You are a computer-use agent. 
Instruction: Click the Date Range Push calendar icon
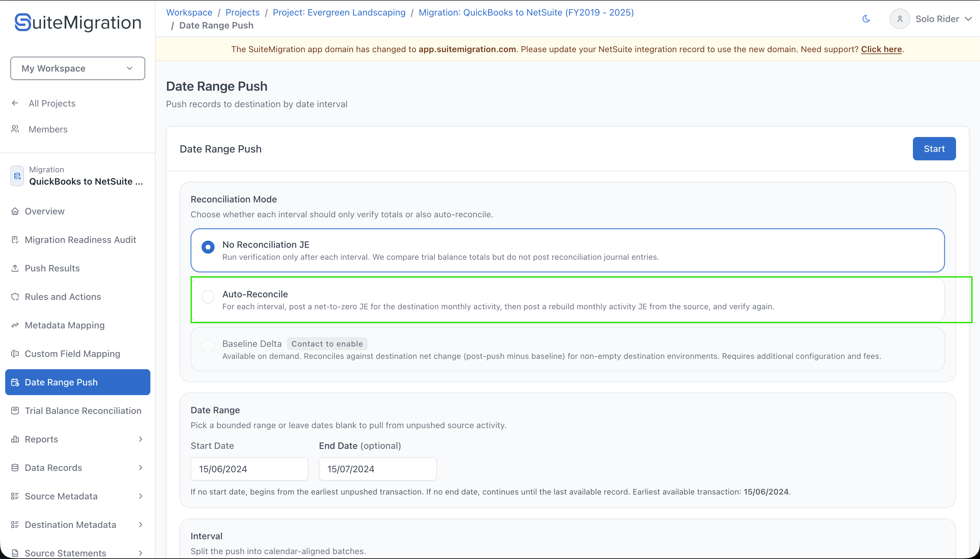15,382
